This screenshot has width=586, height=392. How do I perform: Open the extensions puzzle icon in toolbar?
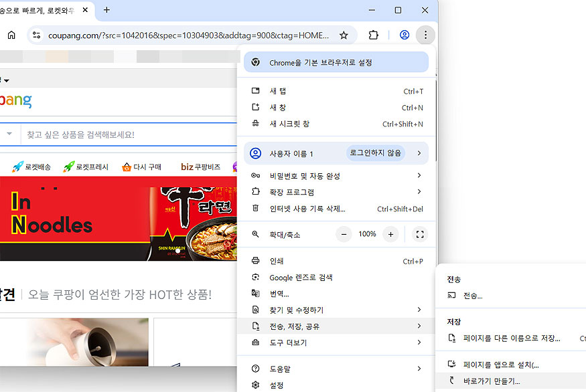point(373,35)
